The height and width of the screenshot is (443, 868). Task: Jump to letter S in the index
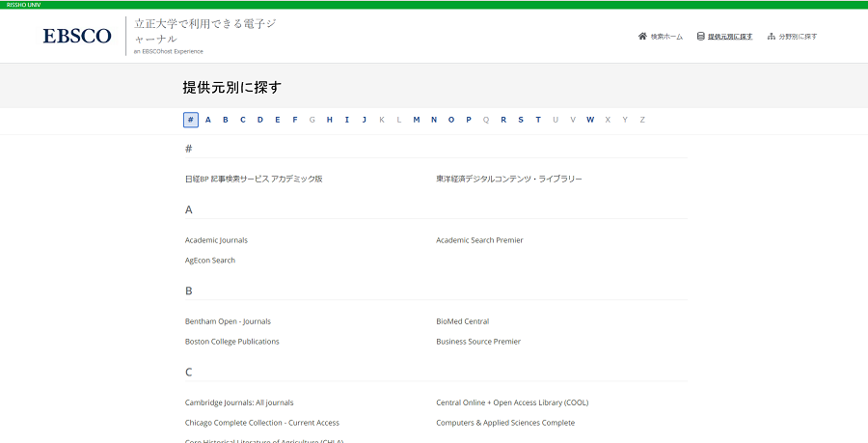pos(521,120)
